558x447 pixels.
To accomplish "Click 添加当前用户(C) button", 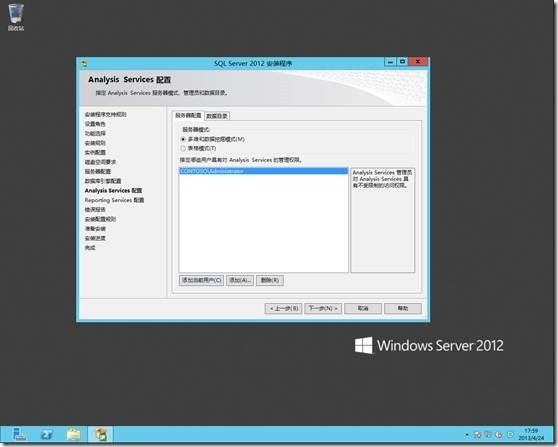I will point(201,280).
